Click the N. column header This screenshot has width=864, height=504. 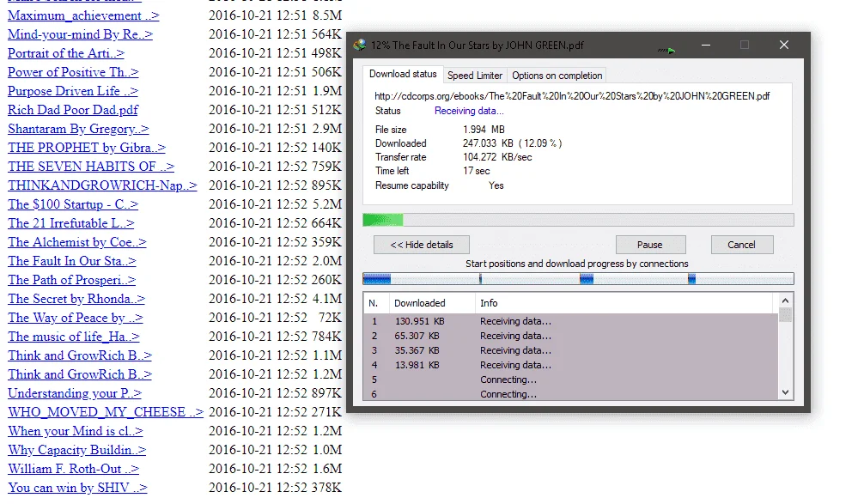(x=376, y=303)
